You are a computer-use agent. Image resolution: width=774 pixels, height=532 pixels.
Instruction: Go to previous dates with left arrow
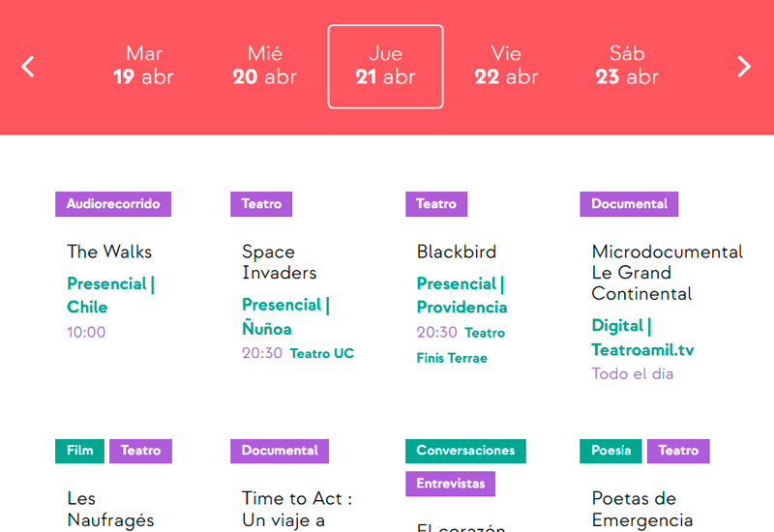(x=28, y=66)
